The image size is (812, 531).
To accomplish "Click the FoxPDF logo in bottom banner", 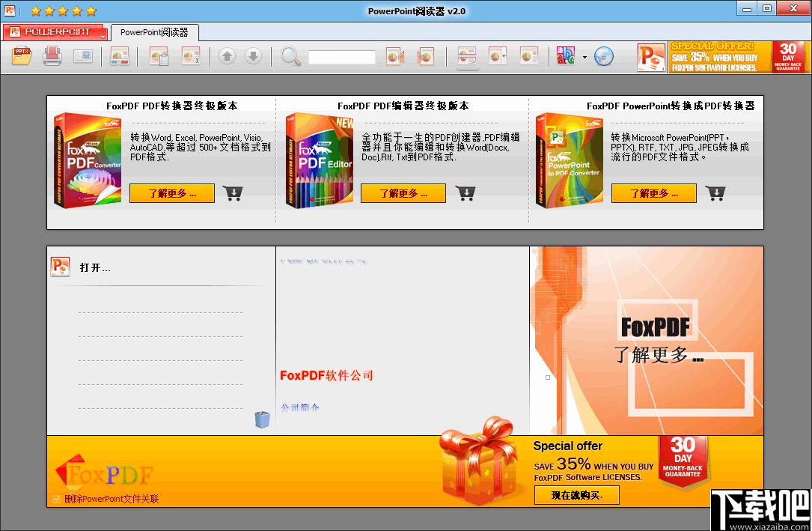I will click(x=105, y=473).
